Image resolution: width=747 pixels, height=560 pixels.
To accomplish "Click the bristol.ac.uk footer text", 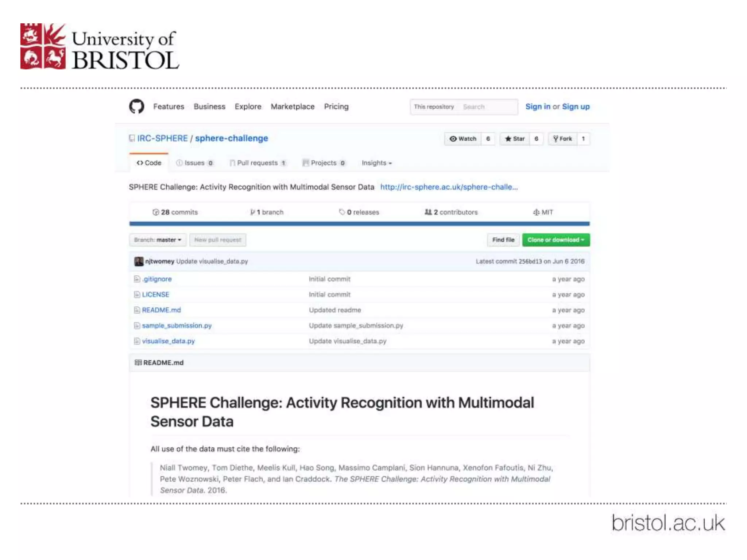I will tap(668, 523).
